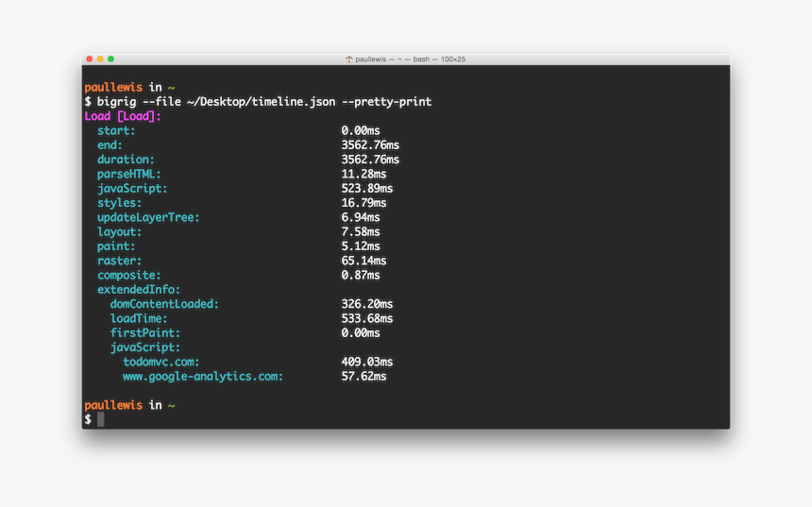Click the 'www.google-analytics.com:' label

coord(203,377)
